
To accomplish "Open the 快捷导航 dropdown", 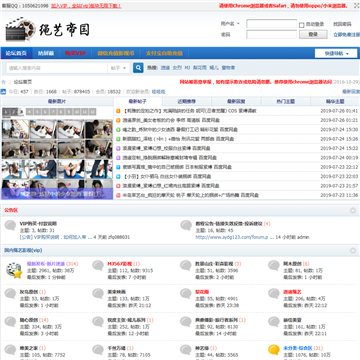I will pos(336,53).
